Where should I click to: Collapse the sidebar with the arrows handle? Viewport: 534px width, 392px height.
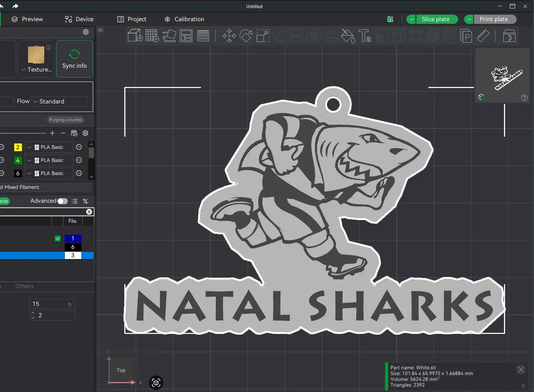click(100, 30)
